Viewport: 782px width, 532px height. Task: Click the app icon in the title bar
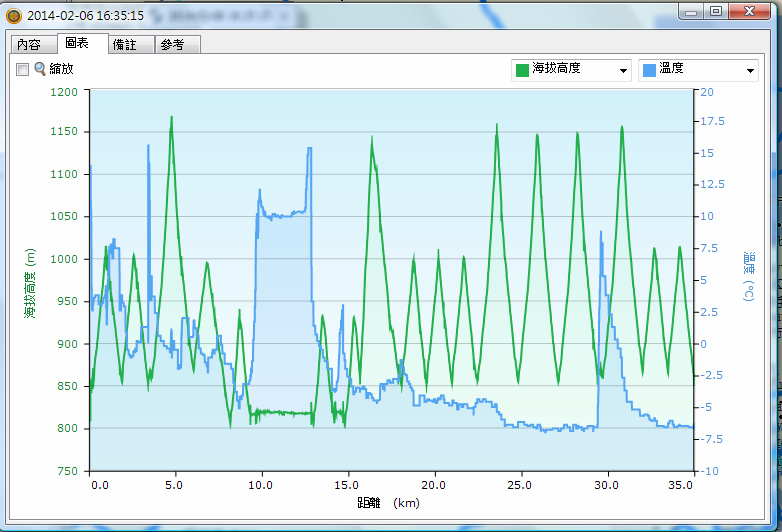click(13, 16)
